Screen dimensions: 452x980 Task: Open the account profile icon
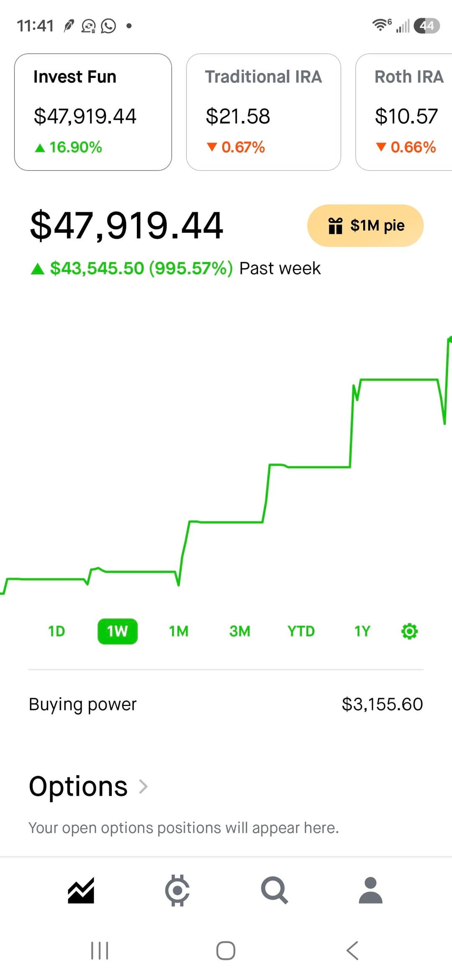click(x=371, y=890)
